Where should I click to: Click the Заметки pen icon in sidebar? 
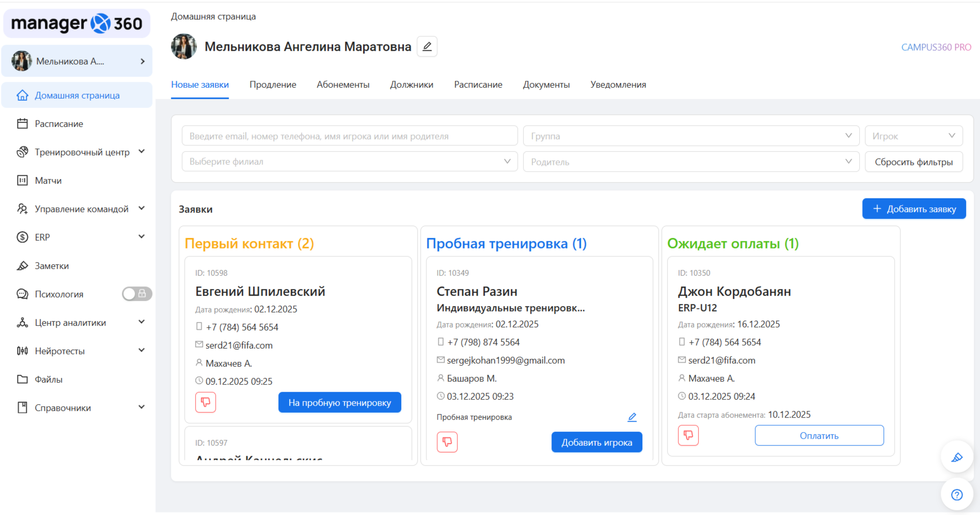[23, 266]
